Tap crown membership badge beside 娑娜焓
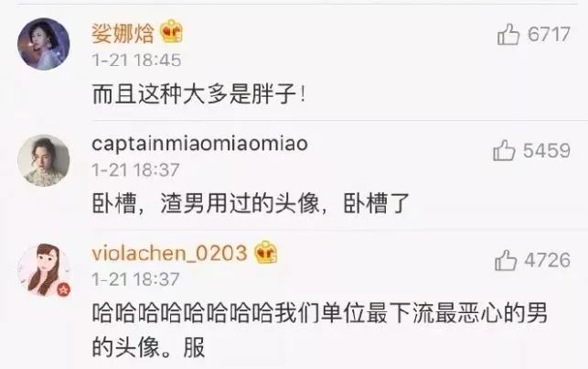Screen dimensions: 588x369 (x=172, y=31)
